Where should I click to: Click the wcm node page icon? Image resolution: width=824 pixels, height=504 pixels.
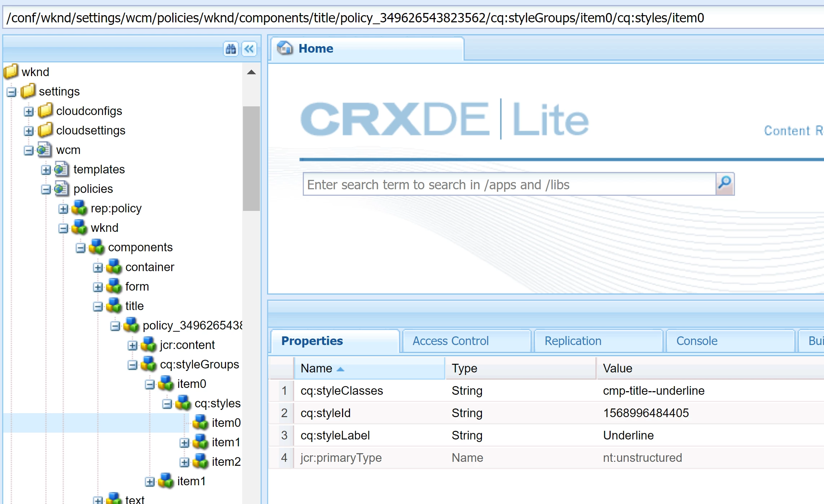[44, 150]
